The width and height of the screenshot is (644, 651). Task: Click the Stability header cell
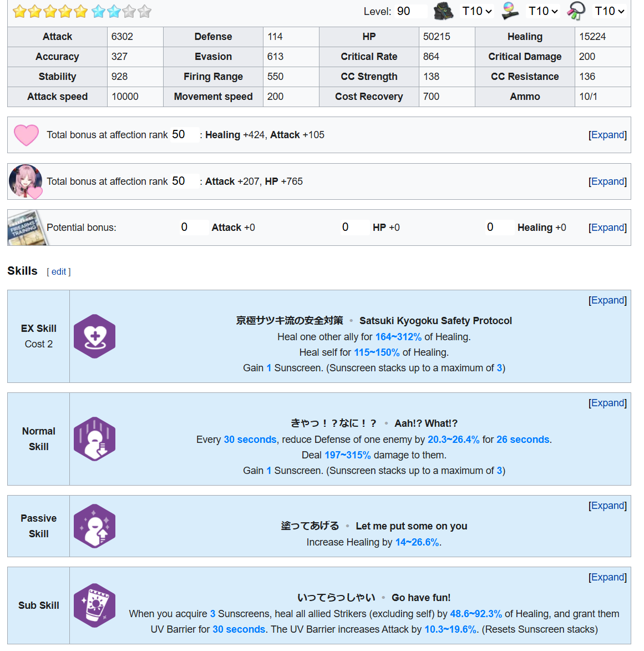click(57, 77)
